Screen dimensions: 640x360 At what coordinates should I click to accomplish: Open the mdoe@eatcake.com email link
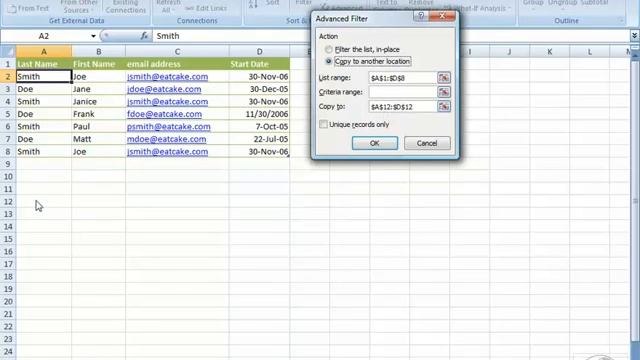166,139
